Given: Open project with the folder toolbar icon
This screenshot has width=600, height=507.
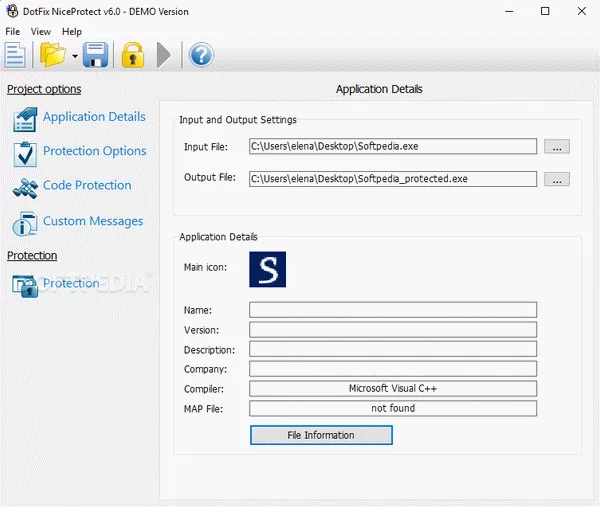Looking at the screenshot, I should (x=53, y=55).
